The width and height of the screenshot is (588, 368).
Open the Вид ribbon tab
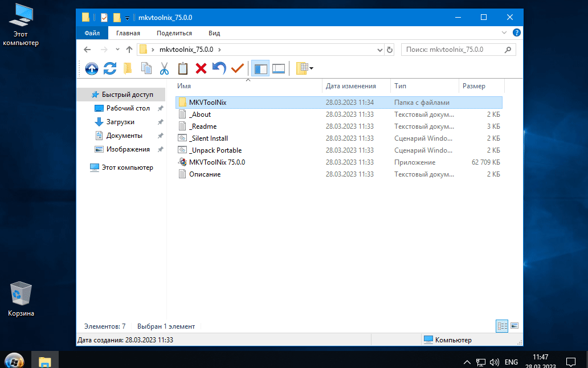(x=214, y=33)
